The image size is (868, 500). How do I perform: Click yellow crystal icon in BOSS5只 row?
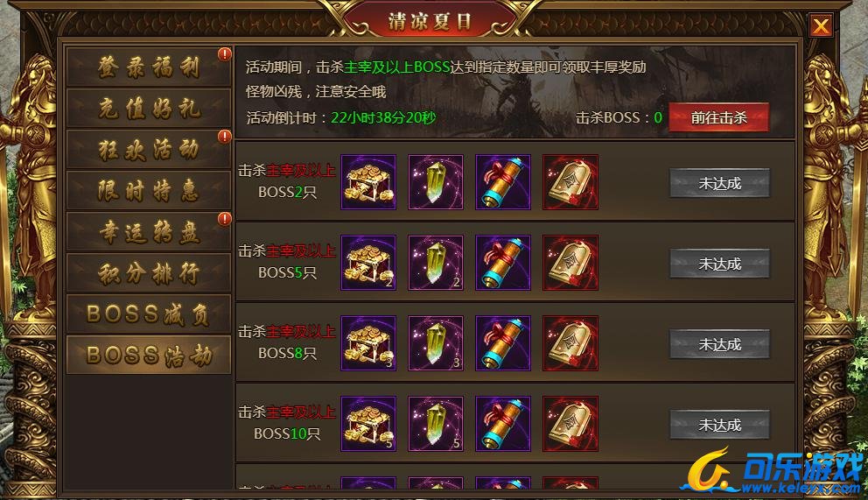coord(436,263)
